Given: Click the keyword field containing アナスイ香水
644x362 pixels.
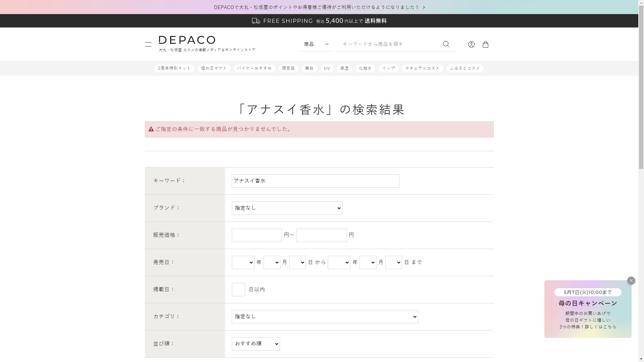Looking at the screenshot, I should click(x=315, y=181).
